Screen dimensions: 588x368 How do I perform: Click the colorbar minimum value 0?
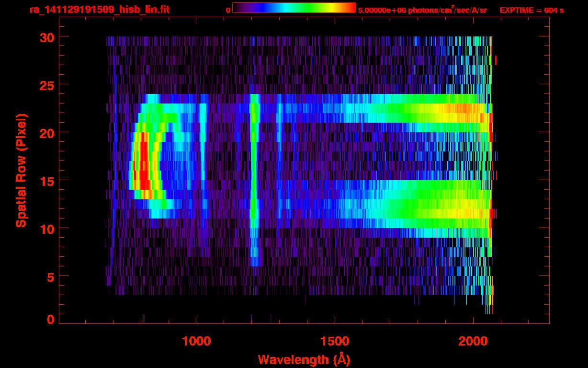(x=228, y=10)
